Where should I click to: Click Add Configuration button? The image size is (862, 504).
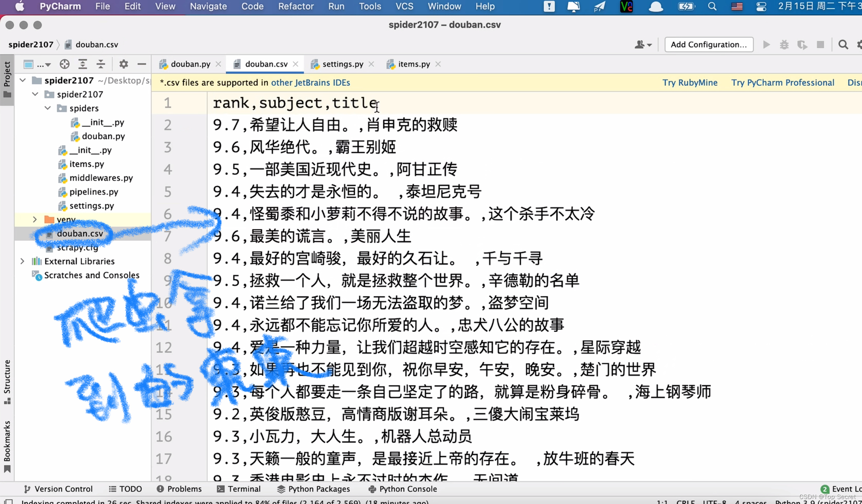point(708,45)
